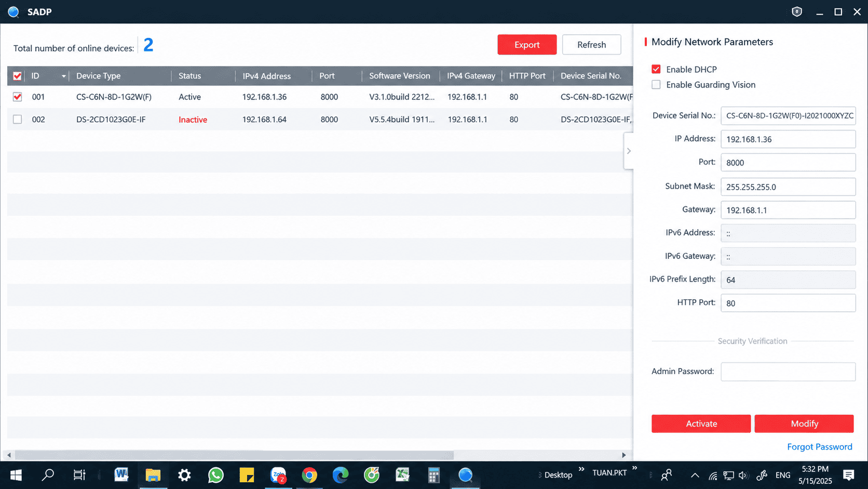Toggle the select-all devices checkbox in header
The width and height of the screenshot is (868, 489).
(17, 76)
